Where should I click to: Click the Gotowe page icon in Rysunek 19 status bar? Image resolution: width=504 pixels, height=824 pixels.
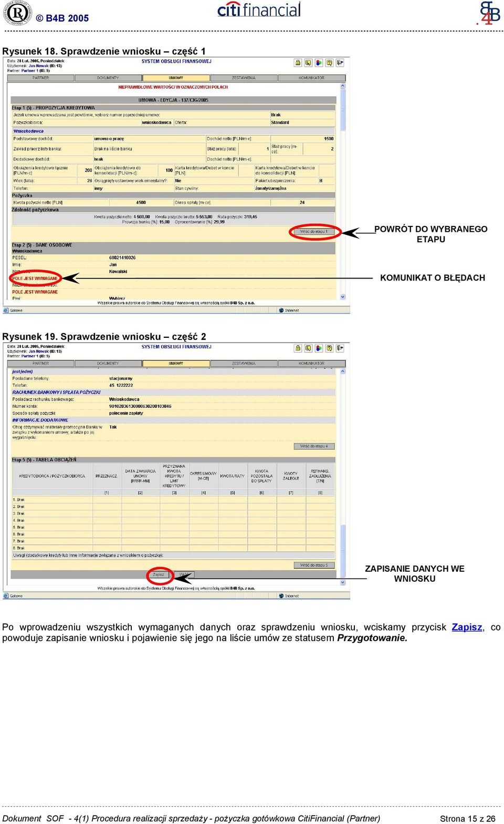(6, 596)
